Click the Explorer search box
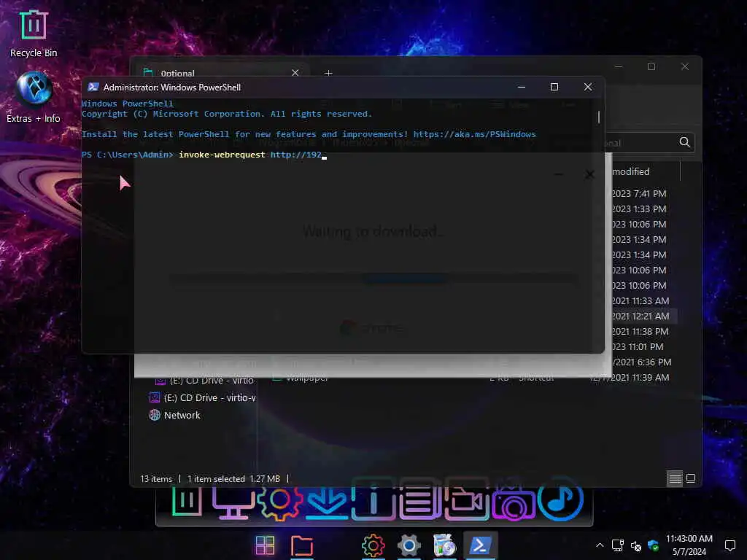This screenshot has width=747, height=560. pos(650,142)
